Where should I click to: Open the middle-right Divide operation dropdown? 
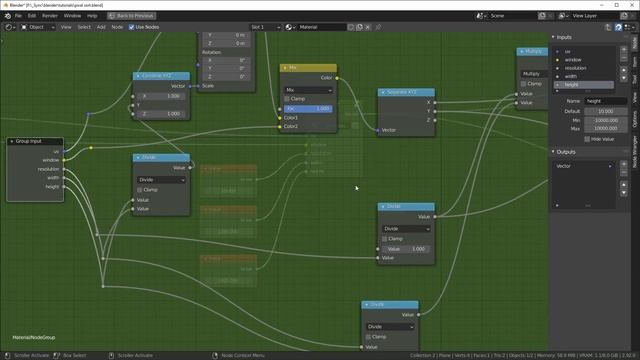(x=406, y=229)
